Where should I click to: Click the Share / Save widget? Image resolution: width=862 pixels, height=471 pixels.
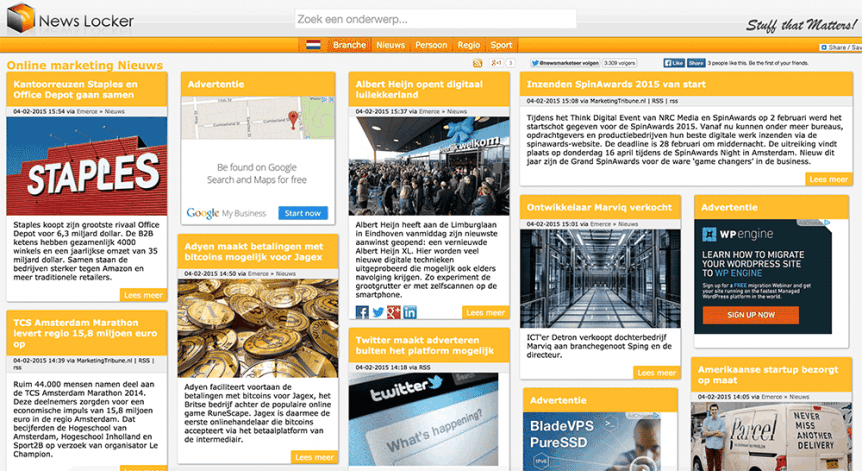(841, 48)
